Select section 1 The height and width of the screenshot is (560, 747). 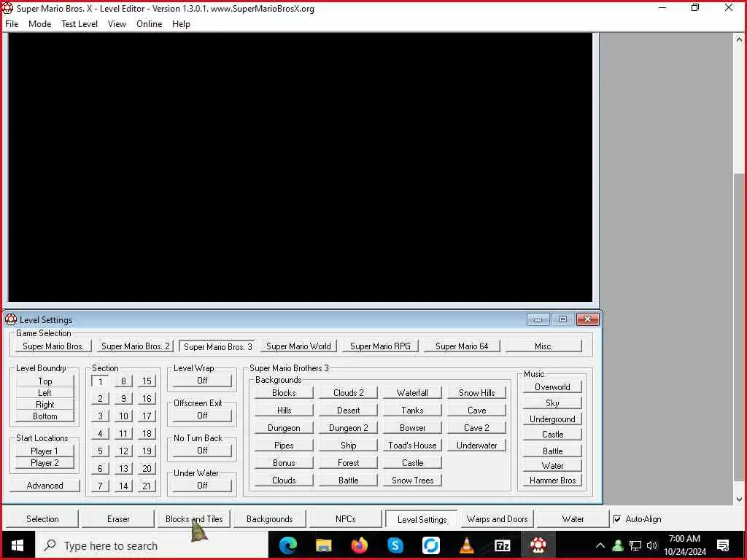click(x=100, y=381)
